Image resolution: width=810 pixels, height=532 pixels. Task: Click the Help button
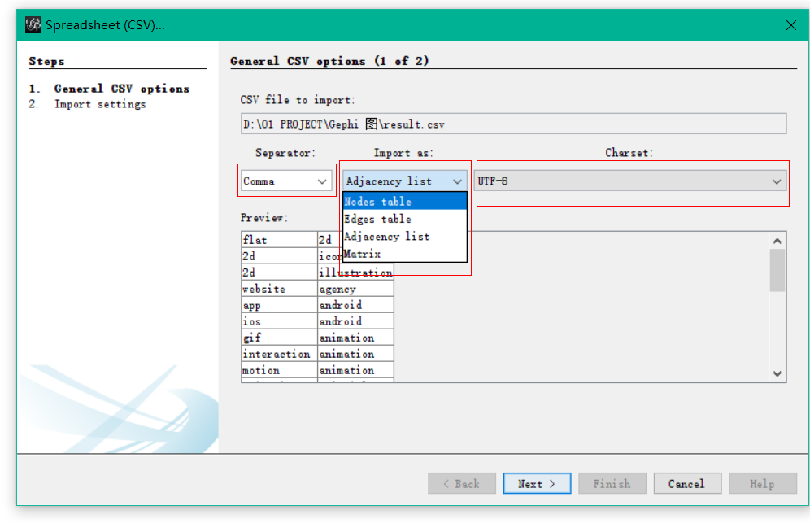pyautogui.click(x=763, y=483)
